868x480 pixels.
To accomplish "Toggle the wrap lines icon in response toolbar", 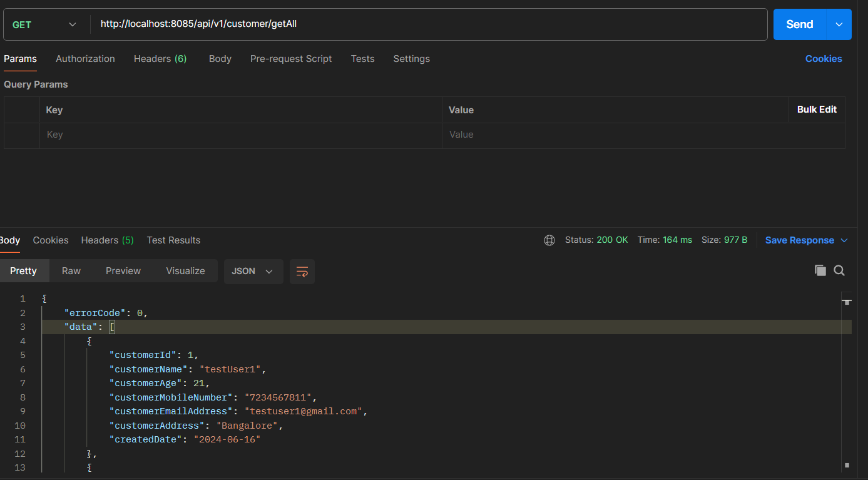I will coord(302,272).
